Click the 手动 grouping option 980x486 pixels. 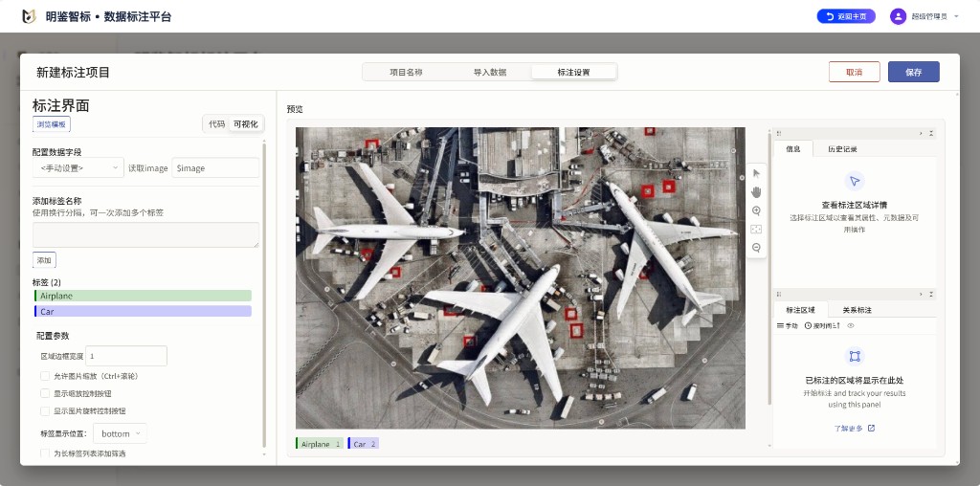(x=788, y=325)
